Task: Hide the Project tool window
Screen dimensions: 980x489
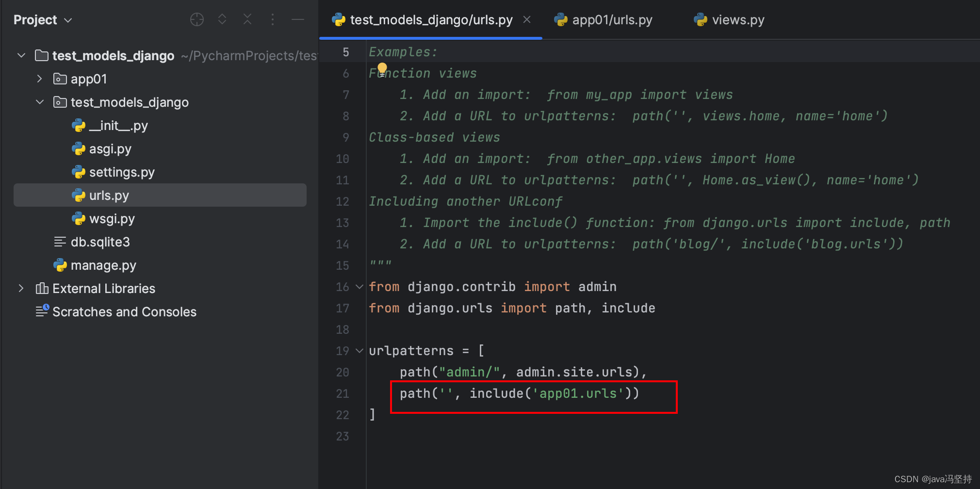Action: [298, 19]
